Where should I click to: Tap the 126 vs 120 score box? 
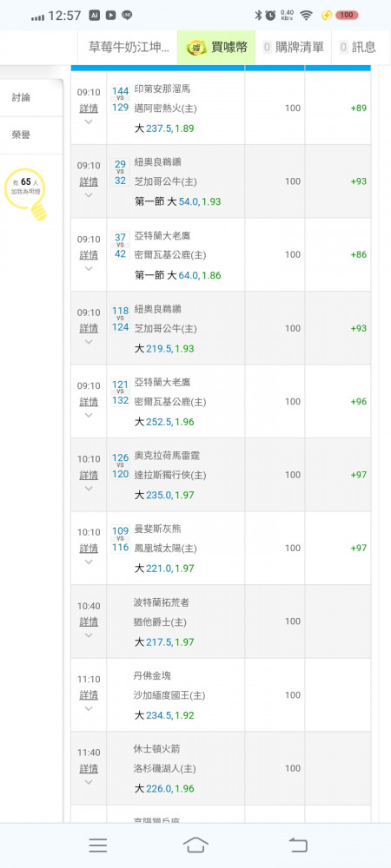point(120,466)
